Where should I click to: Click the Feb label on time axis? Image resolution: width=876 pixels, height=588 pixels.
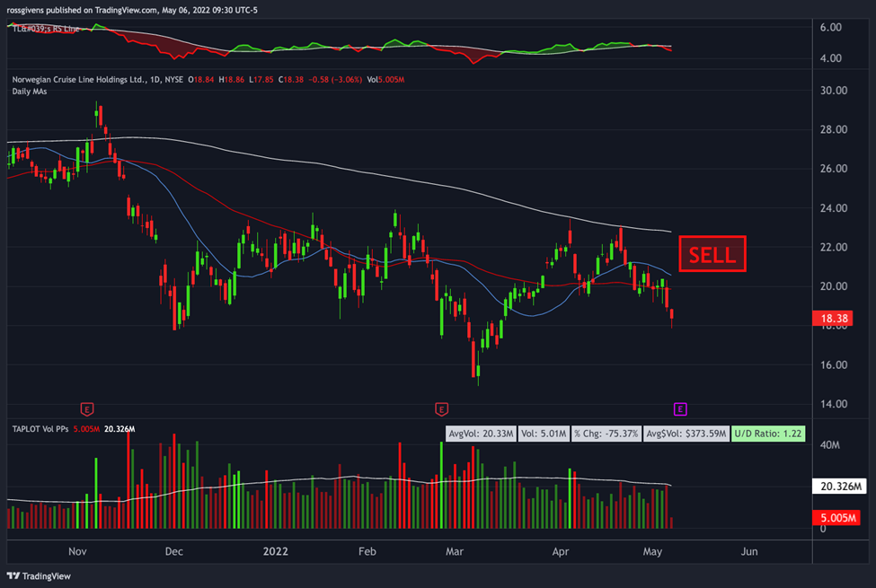367,552
